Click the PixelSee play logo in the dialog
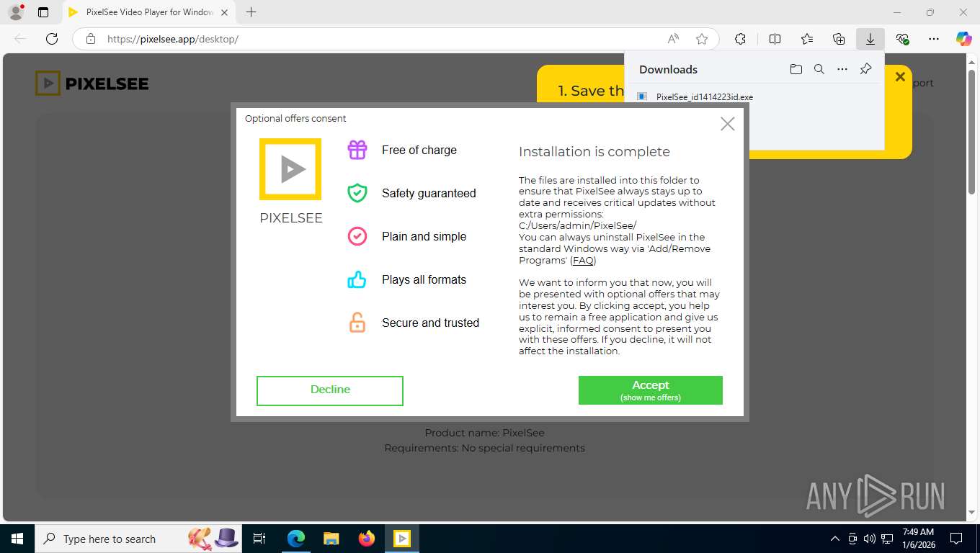Image resolution: width=980 pixels, height=553 pixels. [x=290, y=169]
